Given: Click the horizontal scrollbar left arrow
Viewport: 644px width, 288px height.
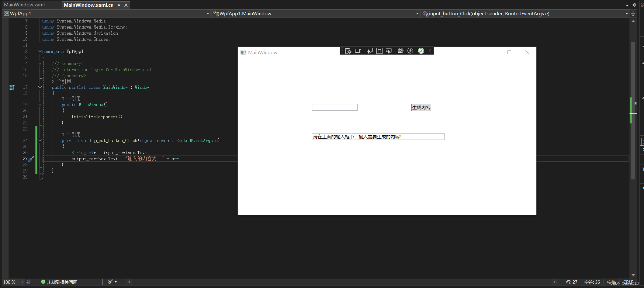Looking at the screenshot, I should point(130,282).
